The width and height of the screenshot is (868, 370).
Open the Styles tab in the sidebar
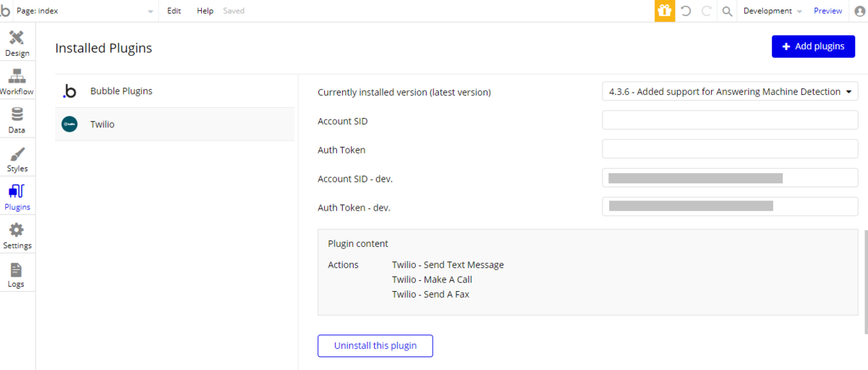pyautogui.click(x=17, y=159)
